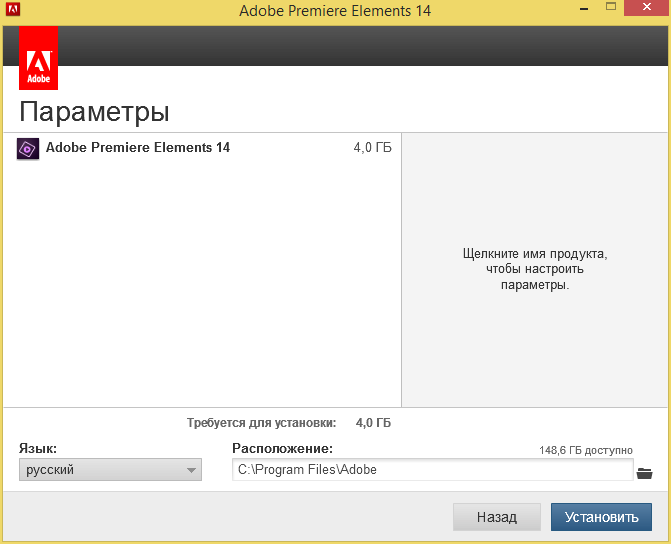Viewport: 671px width, 544px height.
Task: Click the Adobe logo in the header
Action: tap(39, 58)
